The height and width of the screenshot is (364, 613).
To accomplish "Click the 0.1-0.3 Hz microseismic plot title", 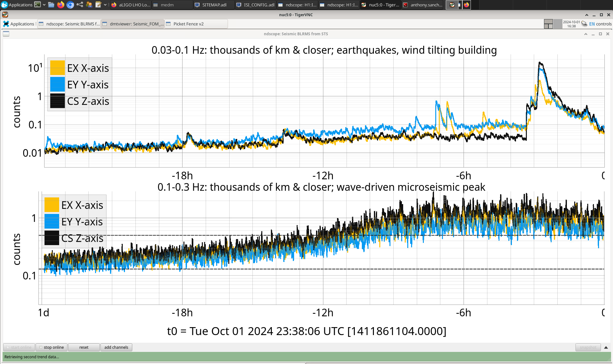I will click(x=321, y=187).
